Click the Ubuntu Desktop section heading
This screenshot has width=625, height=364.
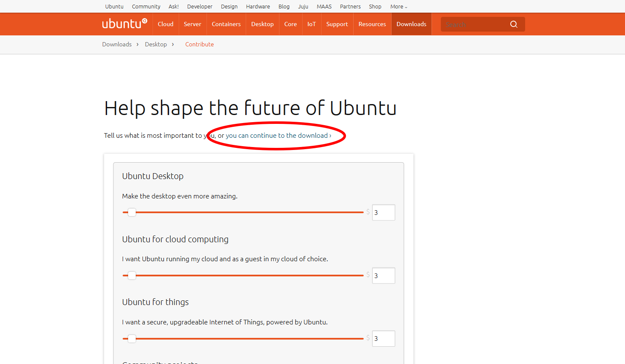point(153,176)
